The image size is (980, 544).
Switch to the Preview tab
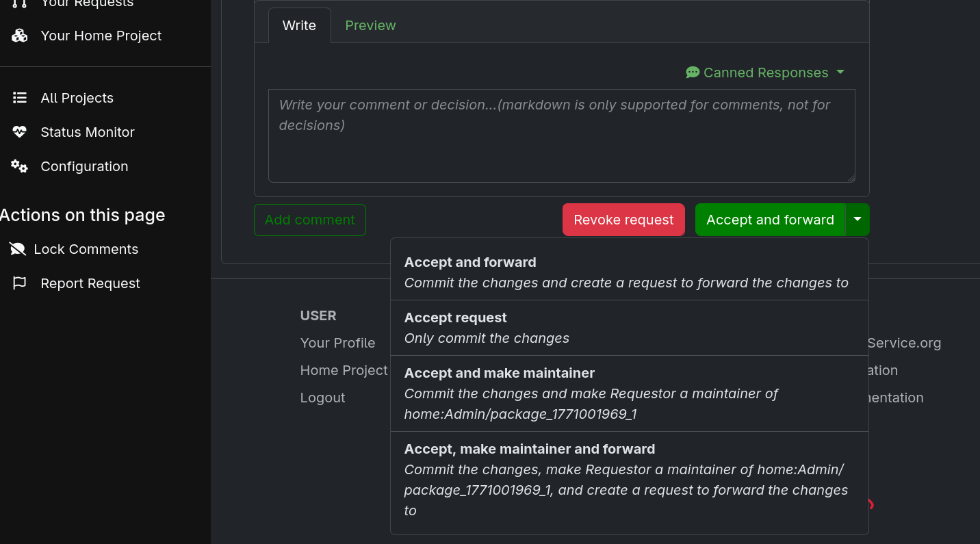[370, 25]
